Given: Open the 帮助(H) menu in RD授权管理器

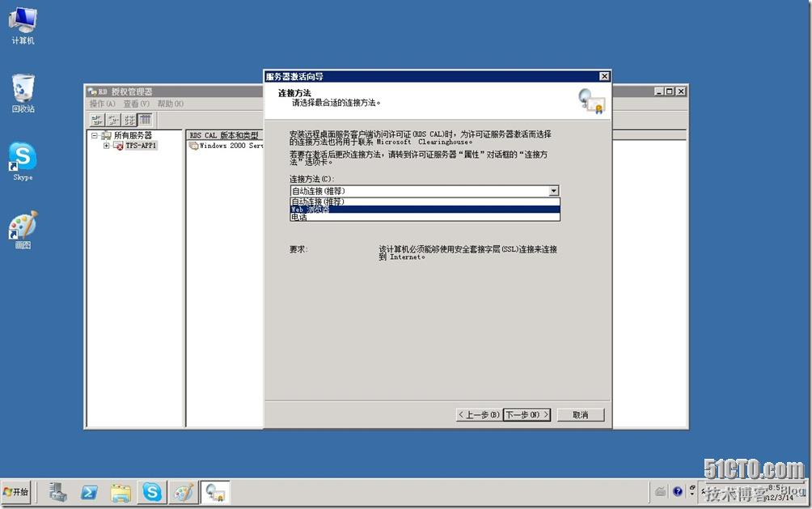Looking at the screenshot, I should point(171,104).
